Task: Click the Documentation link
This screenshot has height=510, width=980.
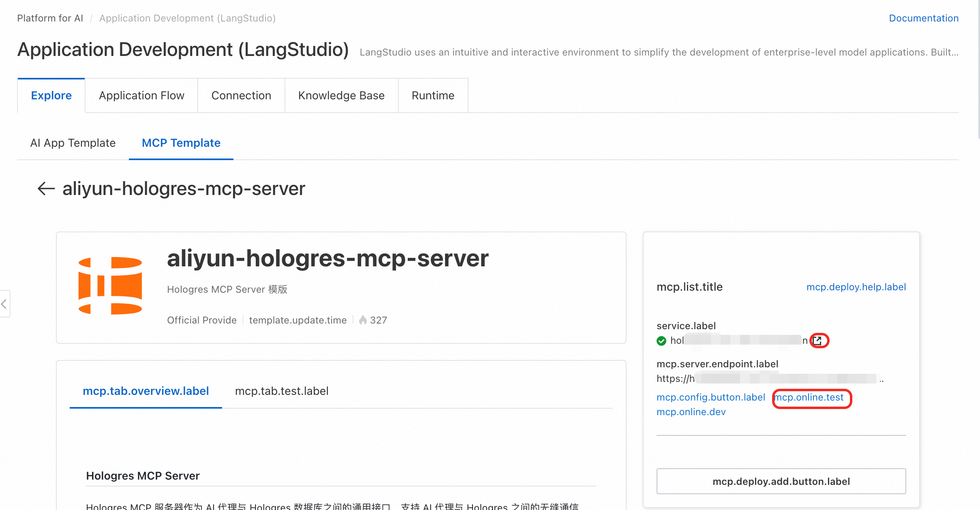Action: click(x=923, y=18)
